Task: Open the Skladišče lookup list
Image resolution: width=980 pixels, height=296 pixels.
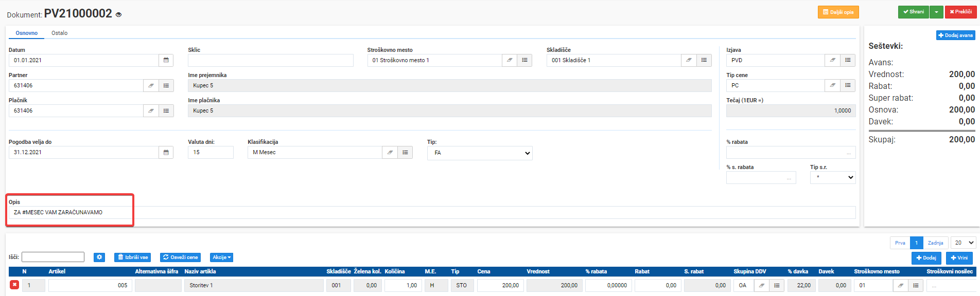Action: [x=704, y=60]
